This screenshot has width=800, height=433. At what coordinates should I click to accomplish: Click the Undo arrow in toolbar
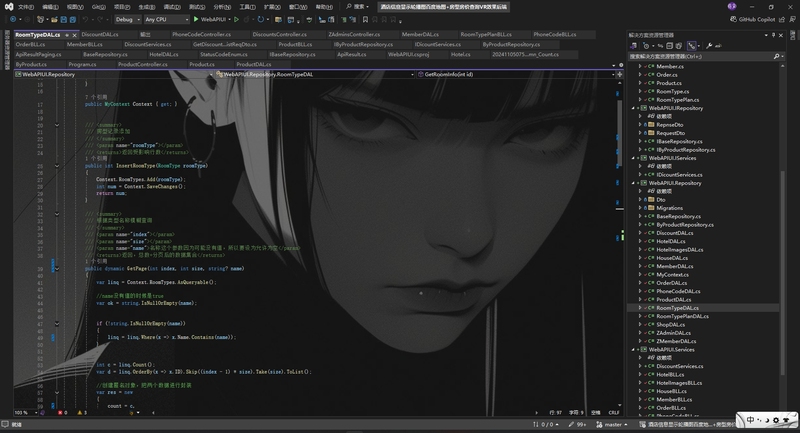tap(85, 19)
